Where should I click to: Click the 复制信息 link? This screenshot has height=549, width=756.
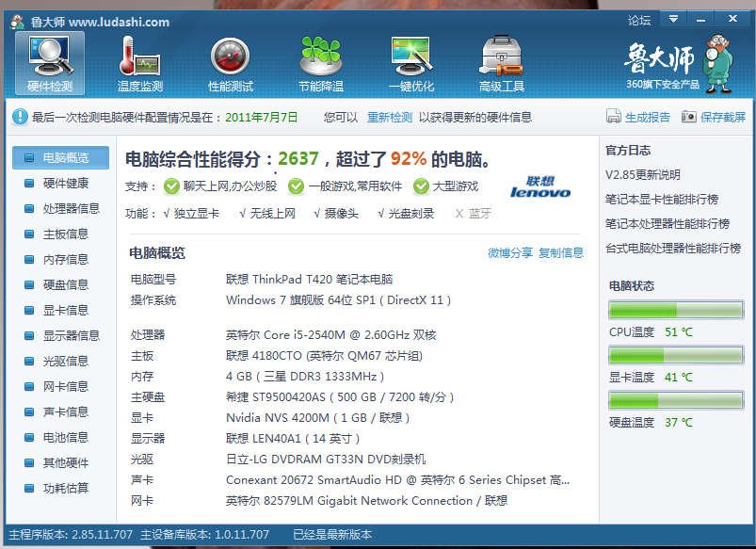(x=561, y=252)
